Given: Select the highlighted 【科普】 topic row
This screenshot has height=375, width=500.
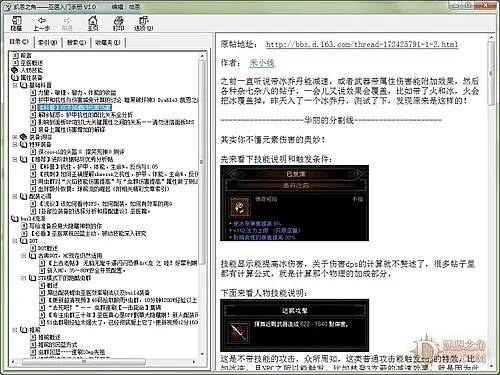Looking at the screenshot, I should [x=74, y=107].
